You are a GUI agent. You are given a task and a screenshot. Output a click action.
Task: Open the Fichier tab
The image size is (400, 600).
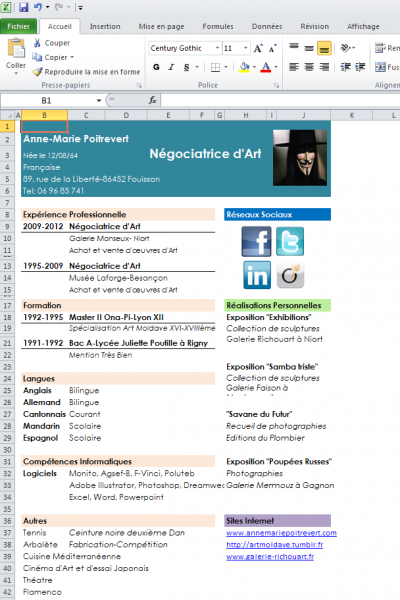pos(18,26)
